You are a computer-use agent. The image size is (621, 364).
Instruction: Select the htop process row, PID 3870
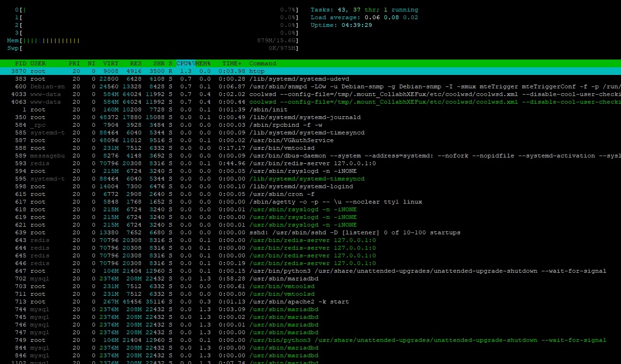click(310, 71)
